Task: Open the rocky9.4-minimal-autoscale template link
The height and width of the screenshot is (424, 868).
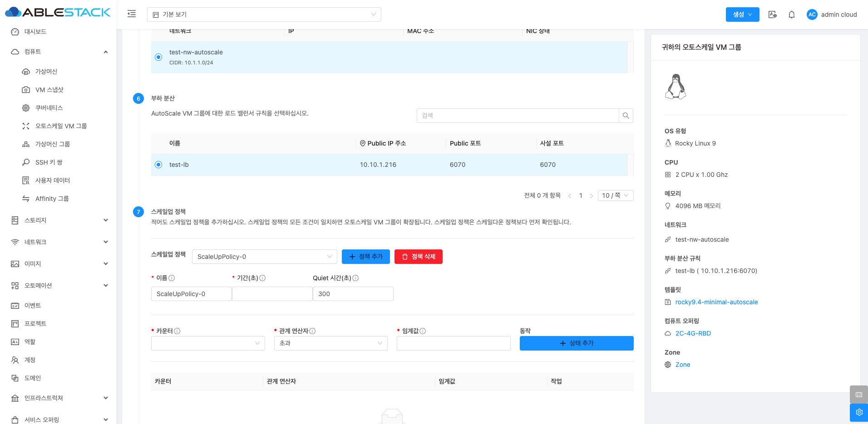Action: [x=716, y=302]
